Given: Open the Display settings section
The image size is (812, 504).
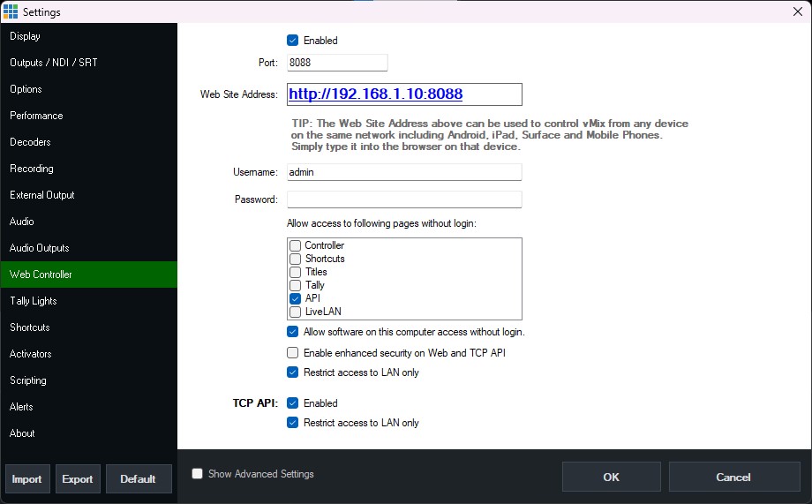Looking at the screenshot, I should tap(88, 36).
